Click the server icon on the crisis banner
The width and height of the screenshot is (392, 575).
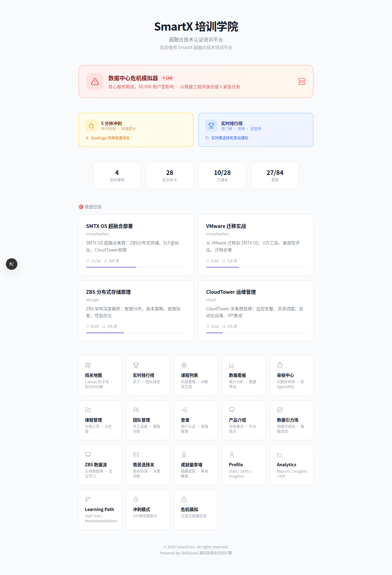pyautogui.click(x=302, y=81)
